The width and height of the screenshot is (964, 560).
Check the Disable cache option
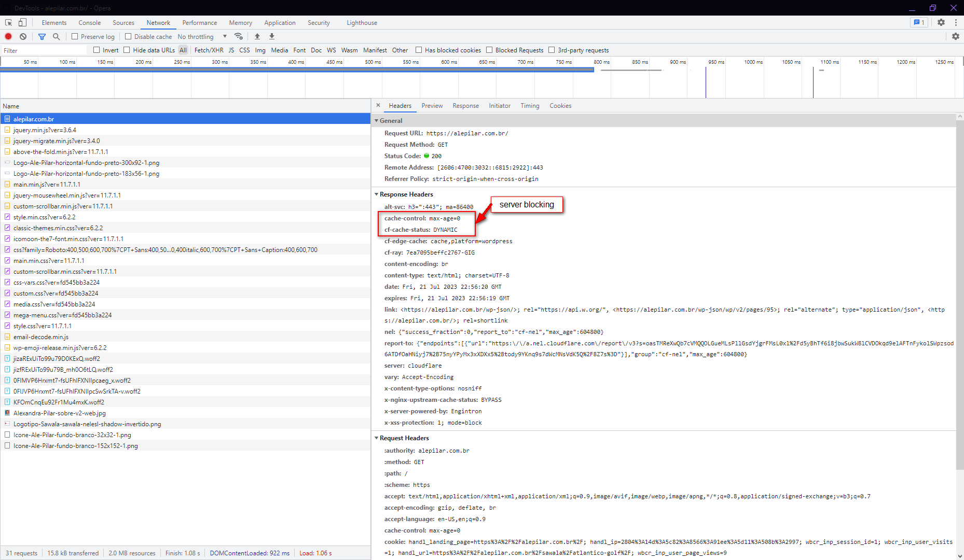point(128,36)
